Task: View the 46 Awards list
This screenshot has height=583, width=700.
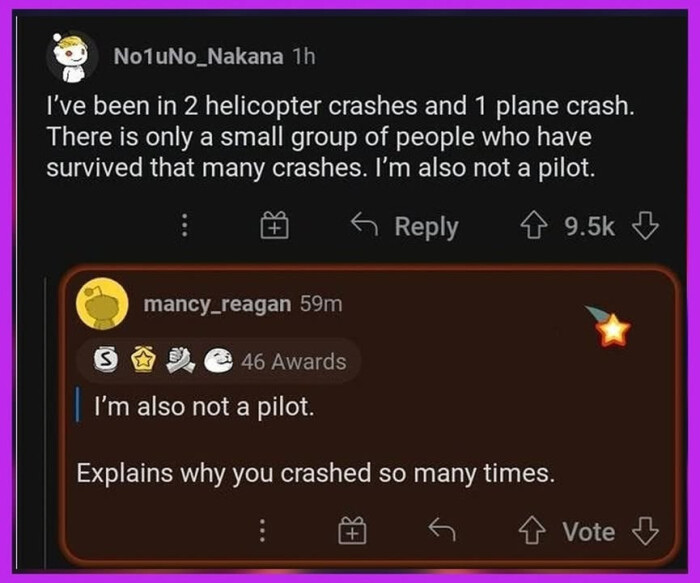Action: click(294, 361)
